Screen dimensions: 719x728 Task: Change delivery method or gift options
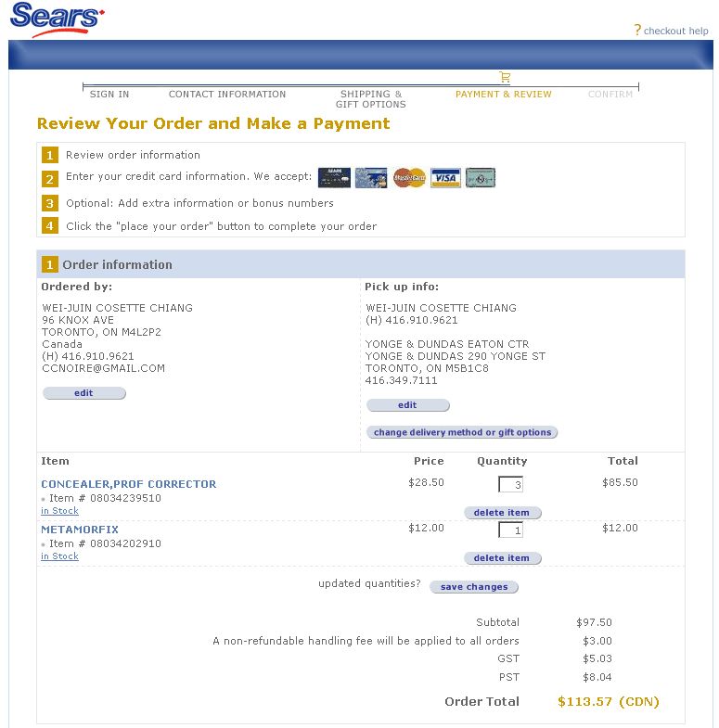click(462, 432)
